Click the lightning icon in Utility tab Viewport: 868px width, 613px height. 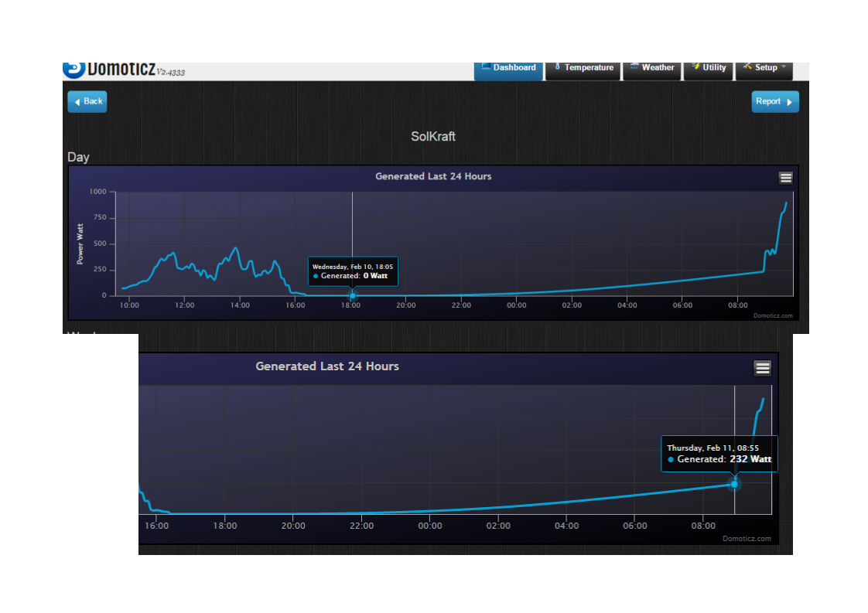click(x=695, y=66)
